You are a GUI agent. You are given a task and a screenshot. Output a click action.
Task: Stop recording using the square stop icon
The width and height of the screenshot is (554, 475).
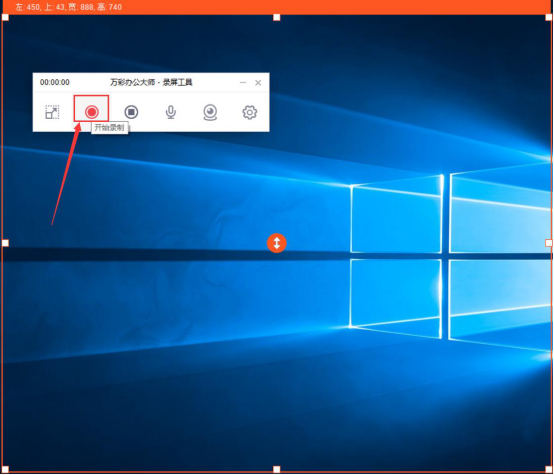tap(131, 112)
